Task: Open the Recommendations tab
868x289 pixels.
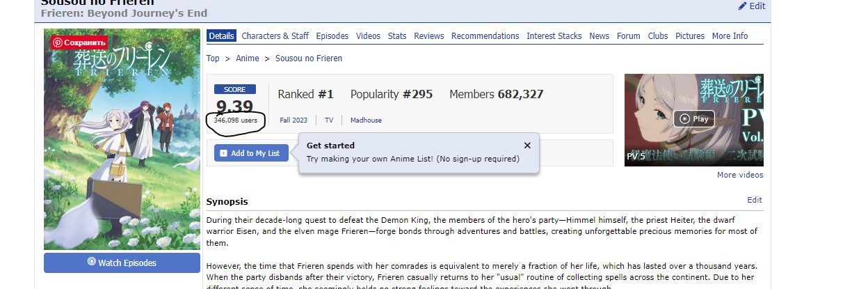Action: coord(485,36)
